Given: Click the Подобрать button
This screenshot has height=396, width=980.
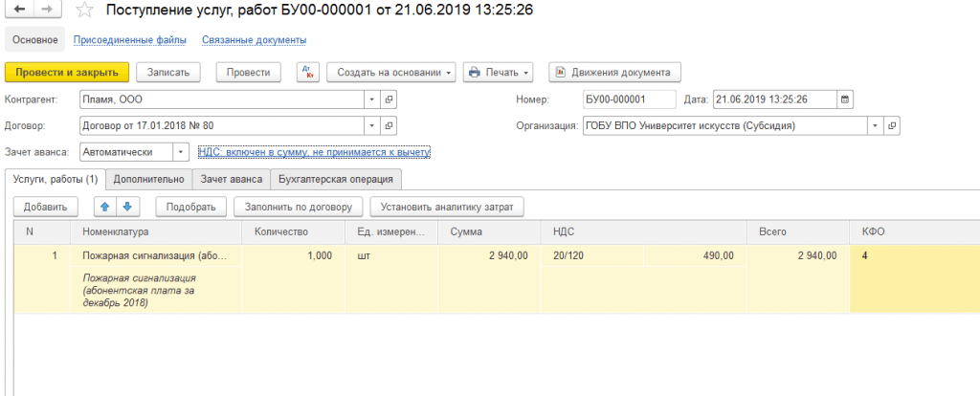Looking at the screenshot, I should click(x=190, y=207).
